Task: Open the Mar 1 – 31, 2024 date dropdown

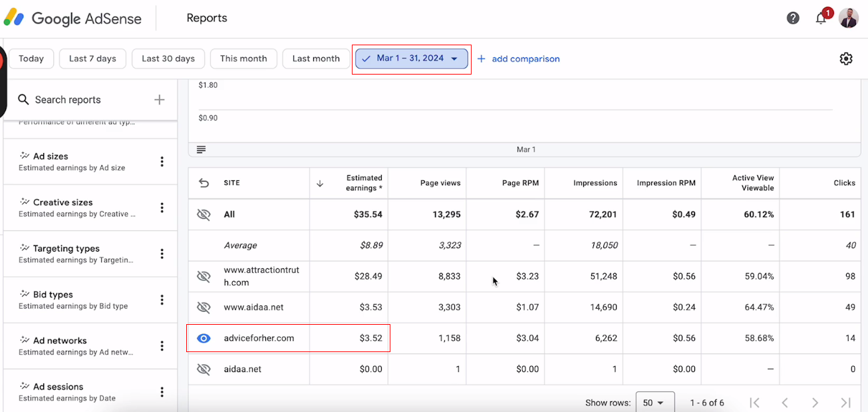Action: (x=412, y=59)
